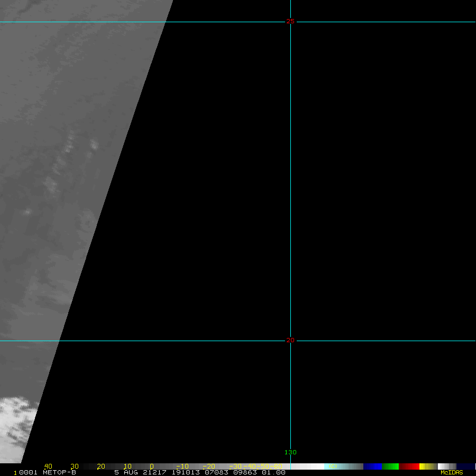This screenshot has width=476, height=476.
Task: Click the 20 label on temperature scale
Action: [x=101, y=466]
